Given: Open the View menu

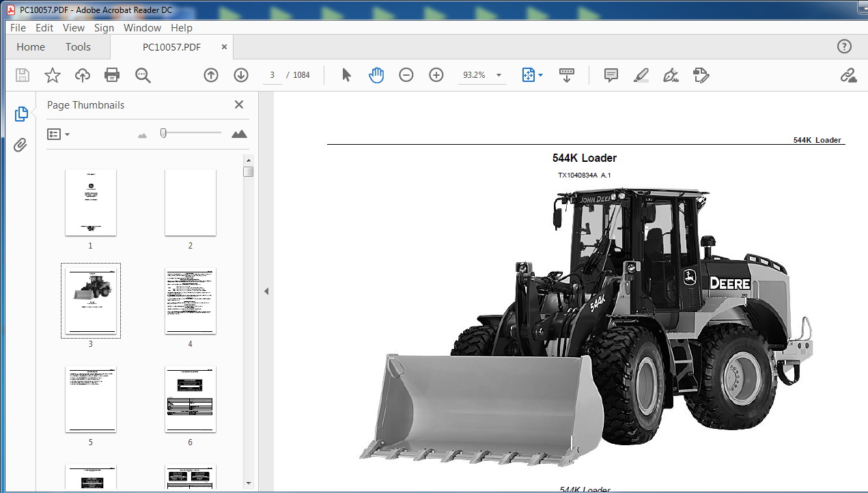Looking at the screenshot, I should click(74, 28).
